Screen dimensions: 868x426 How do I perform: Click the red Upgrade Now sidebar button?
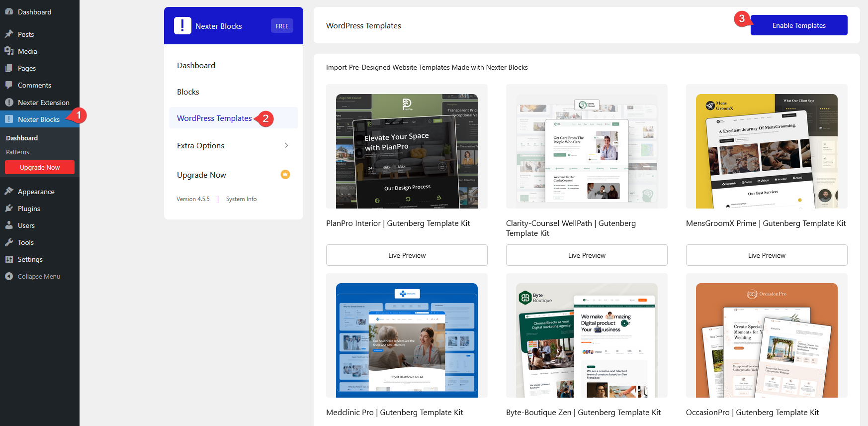click(40, 167)
